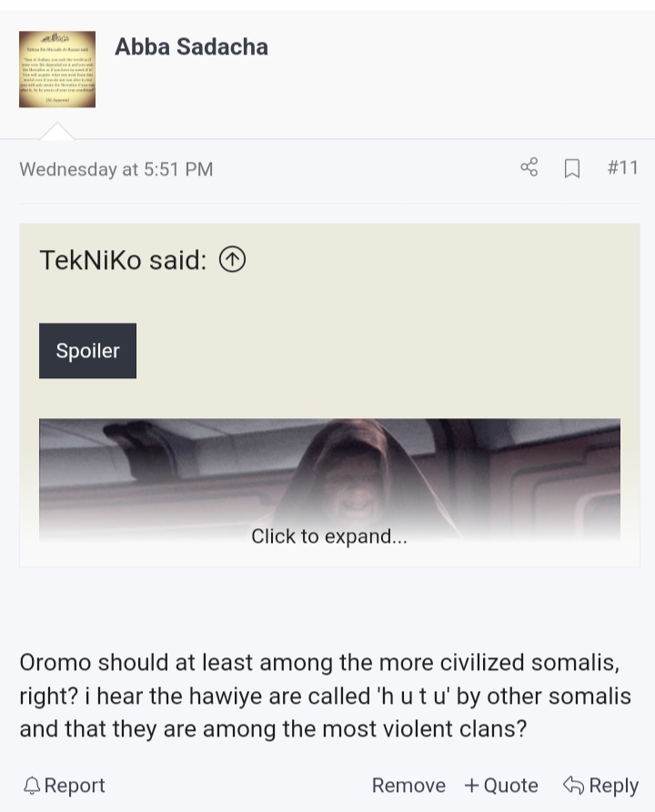Open Abba Sadacha's user profile
The image size is (655, 812).
191,46
